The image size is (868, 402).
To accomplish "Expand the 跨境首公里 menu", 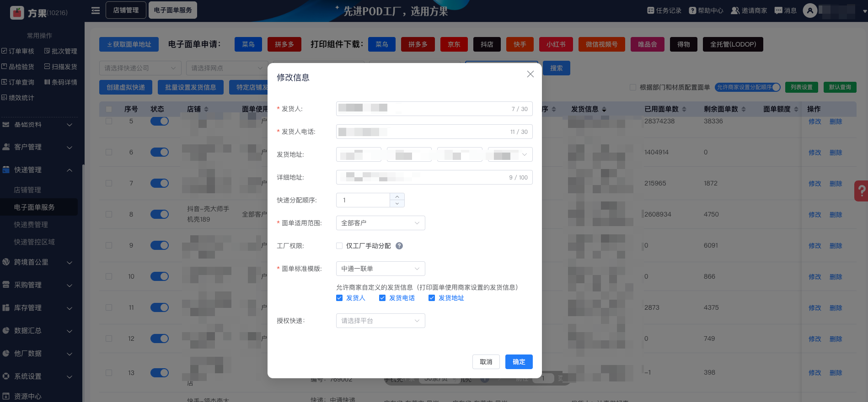I will point(39,262).
